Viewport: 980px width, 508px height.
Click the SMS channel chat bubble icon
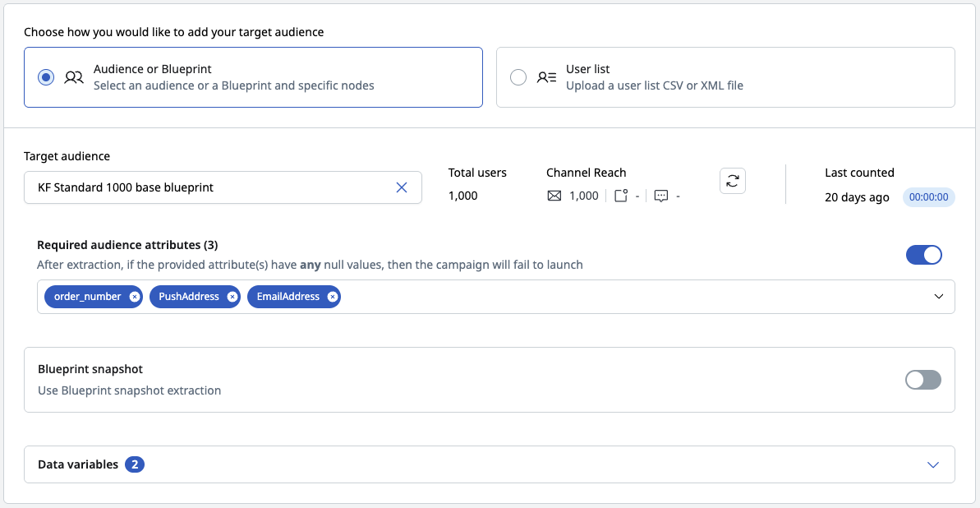[661, 196]
